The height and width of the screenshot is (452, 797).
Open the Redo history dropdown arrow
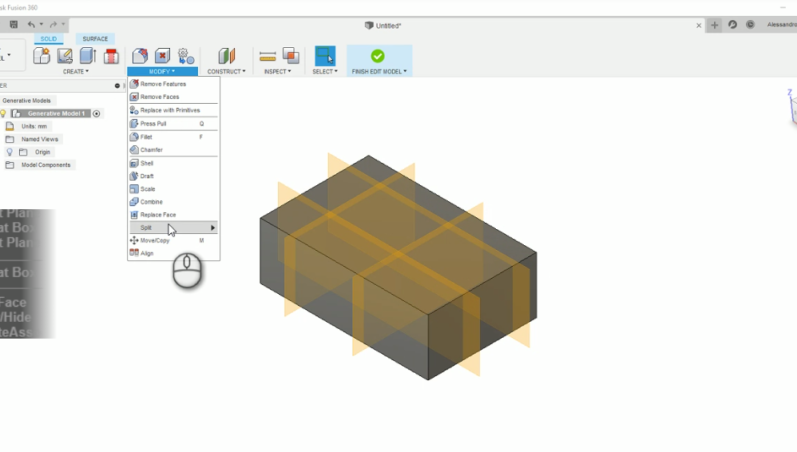63,24
